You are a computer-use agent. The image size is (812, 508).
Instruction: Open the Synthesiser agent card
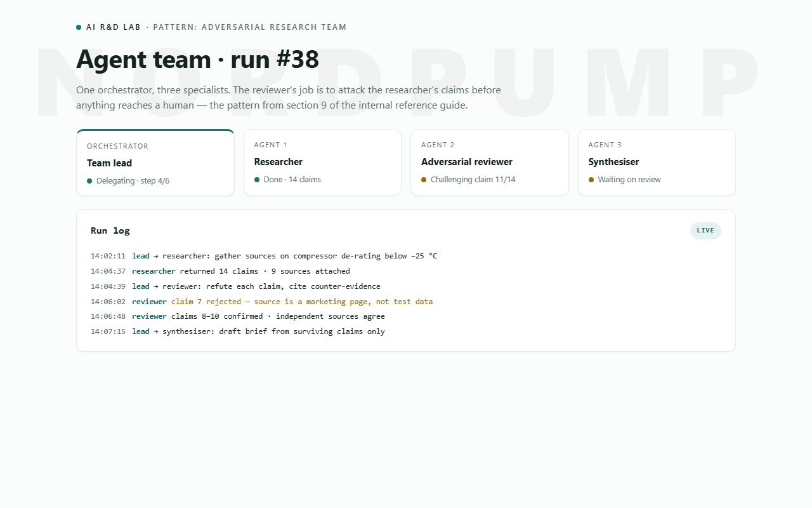click(657, 163)
